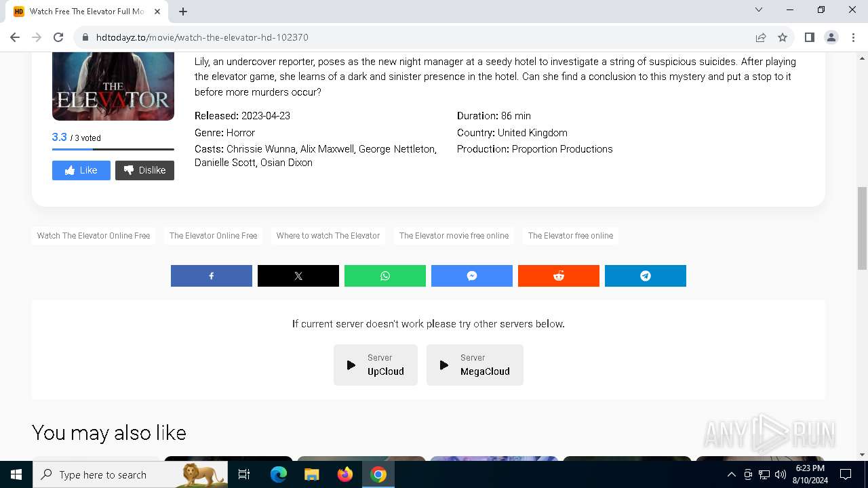The width and height of the screenshot is (868, 488).
Task: Open network settings tray icon
Action: pos(764,474)
